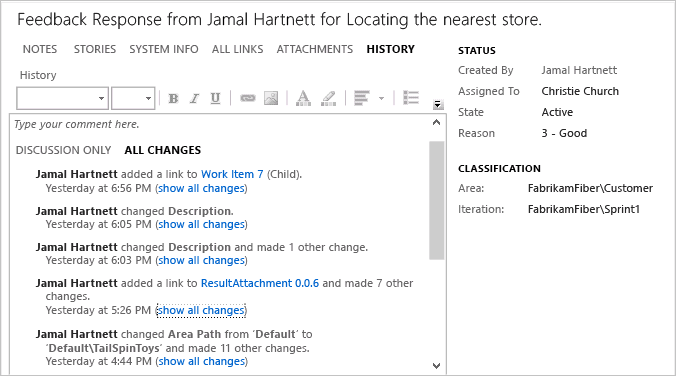
Task: Select the HISTORY tab
Action: coord(391,49)
